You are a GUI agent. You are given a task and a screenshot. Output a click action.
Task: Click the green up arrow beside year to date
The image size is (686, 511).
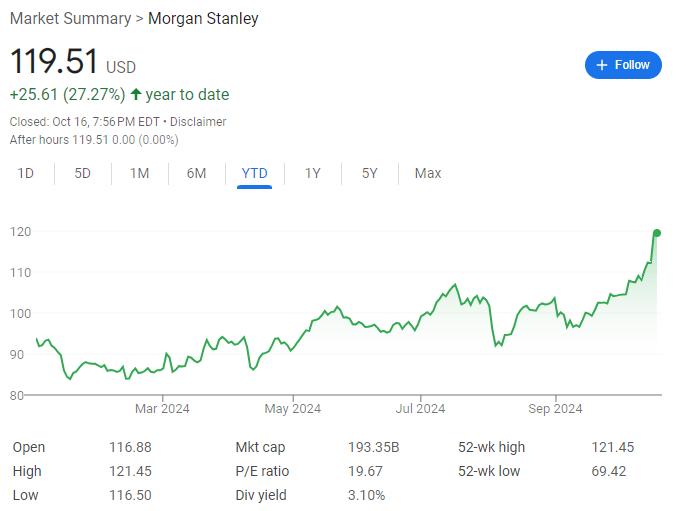click(136, 95)
